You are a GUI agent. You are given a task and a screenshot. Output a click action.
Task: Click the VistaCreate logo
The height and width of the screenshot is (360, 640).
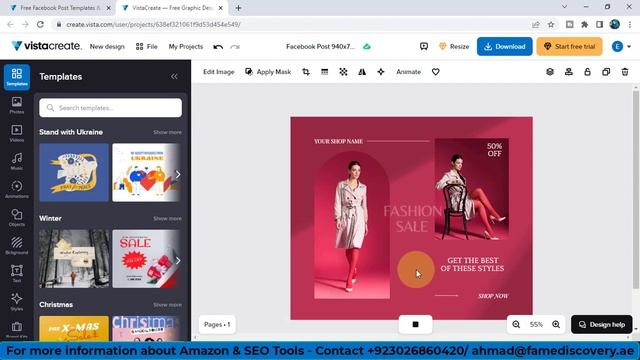pos(47,46)
